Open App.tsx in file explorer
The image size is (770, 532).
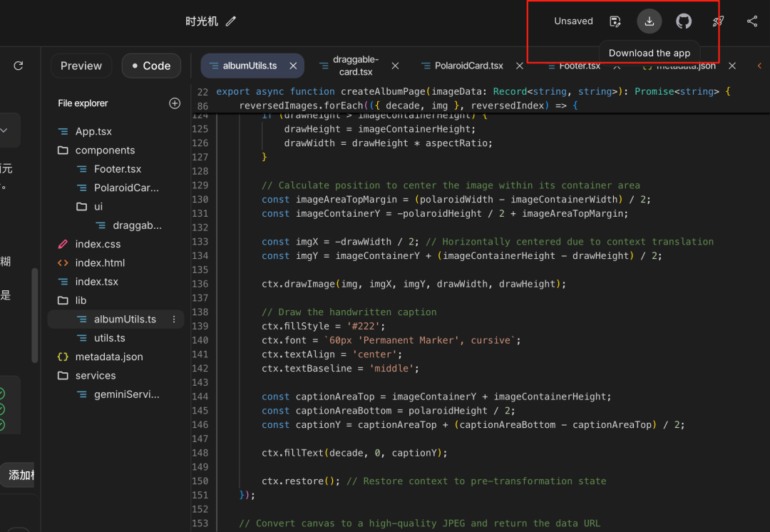93,132
